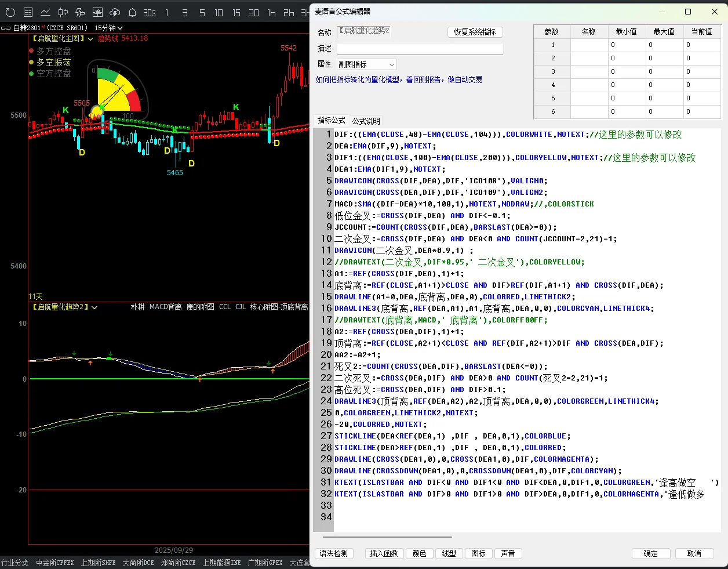Open the 属性 副图指标 combo box
Viewport: 728px width, 569px height.
tap(367, 64)
